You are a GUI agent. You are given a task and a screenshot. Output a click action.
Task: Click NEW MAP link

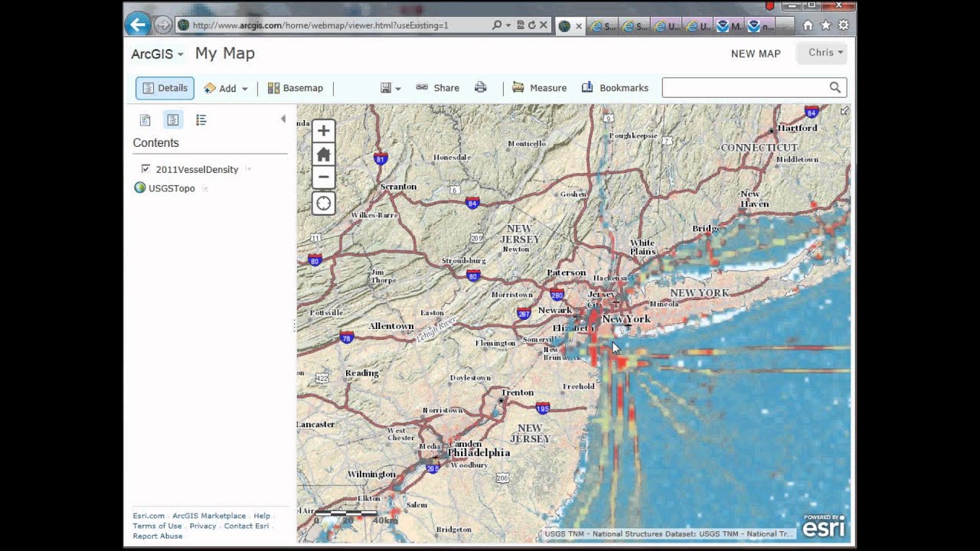coord(756,54)
